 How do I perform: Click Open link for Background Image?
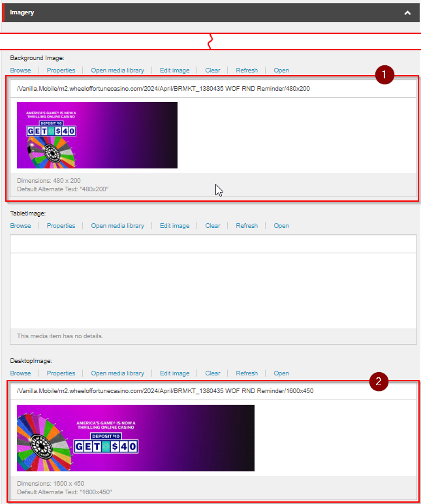[281, 71]
